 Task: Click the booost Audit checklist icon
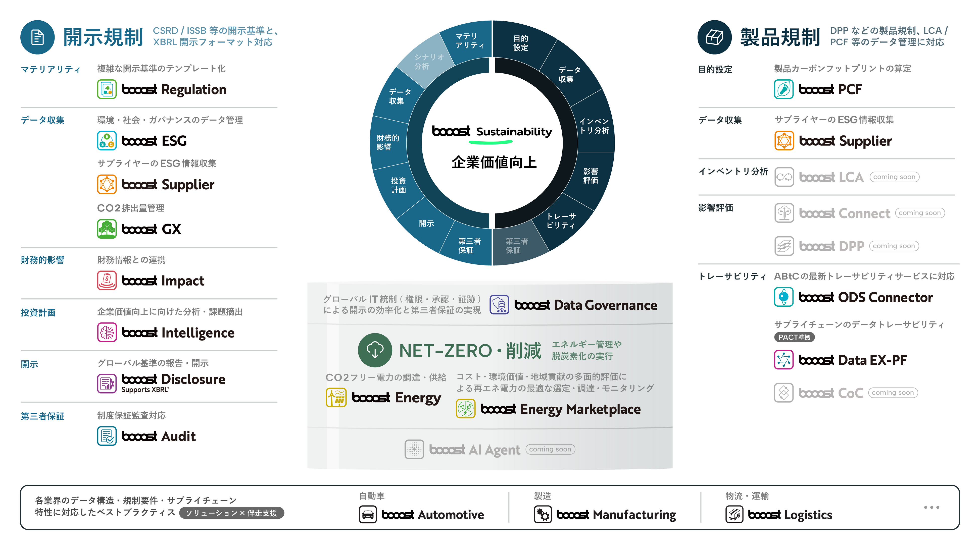[107, 436]
